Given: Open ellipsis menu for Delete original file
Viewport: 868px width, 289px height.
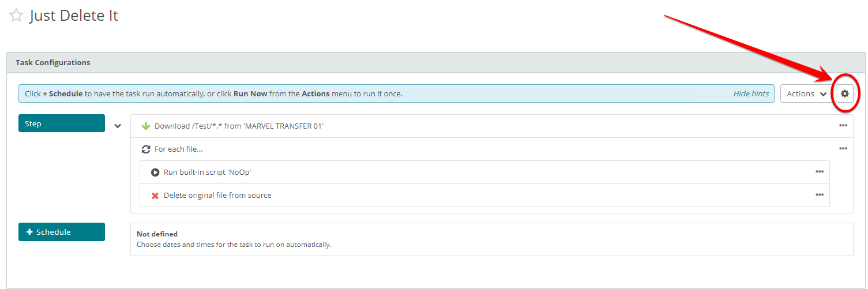Looking at the screenshot, I should (820, 194).
